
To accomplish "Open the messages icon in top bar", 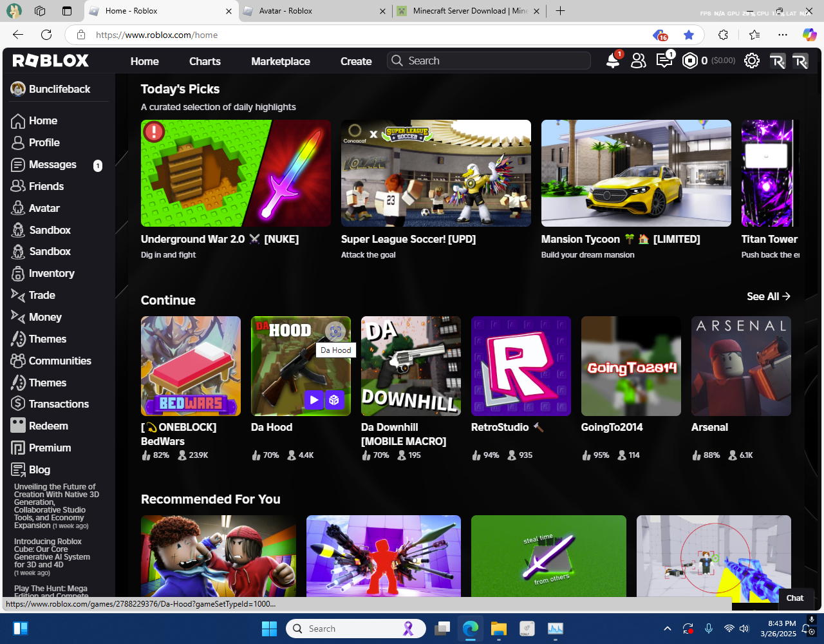I will [x=664, y=61].
